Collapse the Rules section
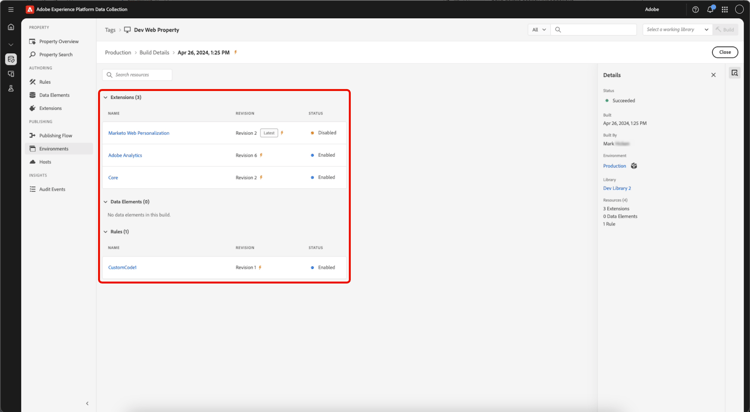Viewport: 750px width, 412px height. pos(106,232)
